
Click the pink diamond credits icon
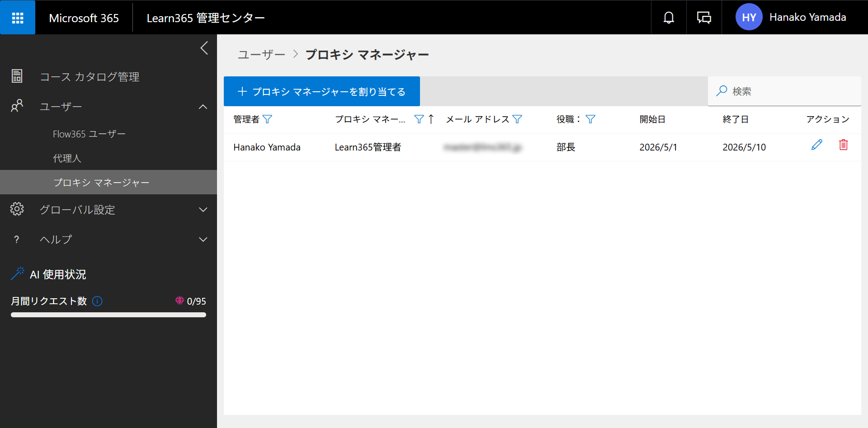click(179, 301)
